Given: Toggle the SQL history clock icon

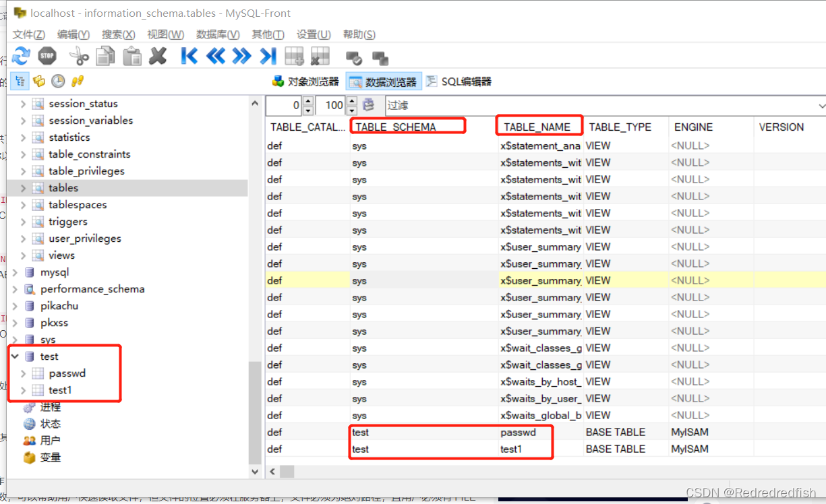Looking at the screenshot, I should click(x=59, y=81).
